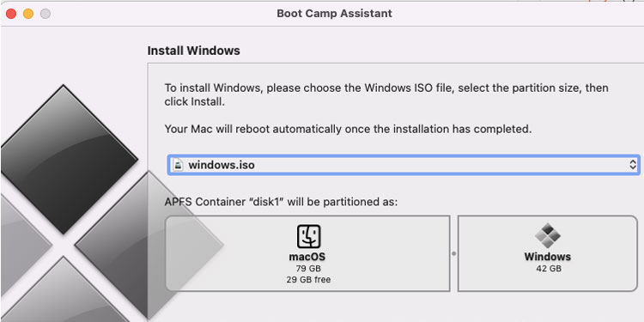Image resolution: width=644 pixels, height=322 pixels.
Task: Minimize the Boot Camp Assistant window
Action: (28, 14)
